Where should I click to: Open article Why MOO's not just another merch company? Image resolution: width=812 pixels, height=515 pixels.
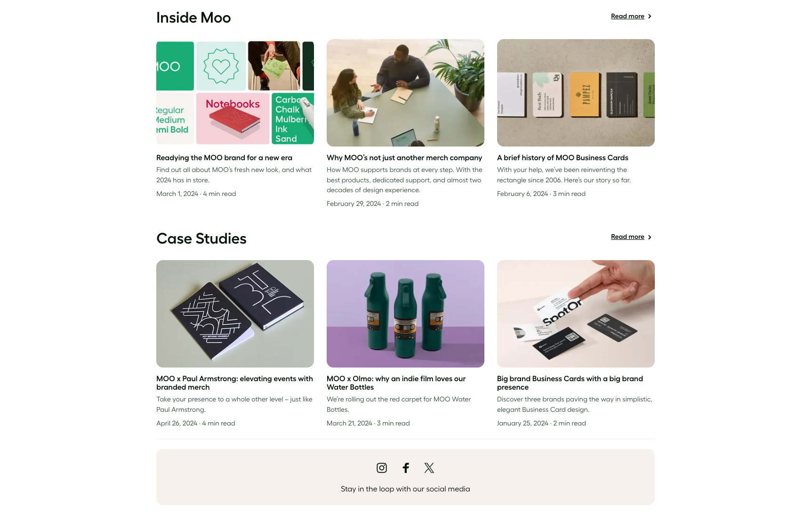tap(404, 158)
